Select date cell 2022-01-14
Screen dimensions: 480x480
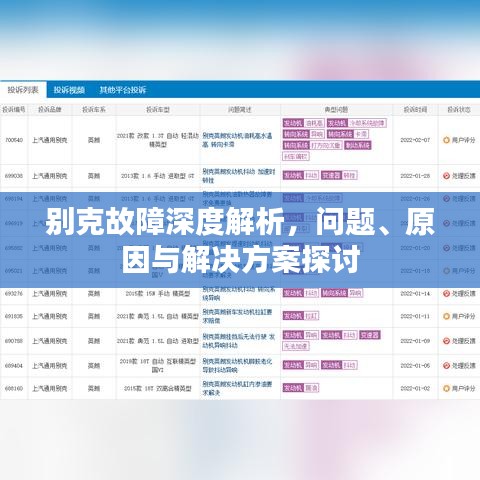point(415,293)
